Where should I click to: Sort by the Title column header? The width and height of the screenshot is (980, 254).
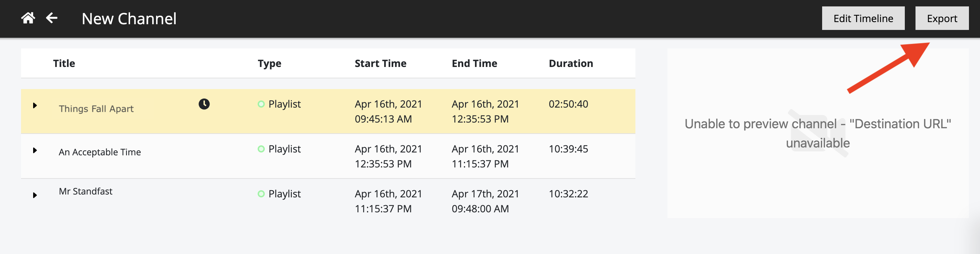(64, 63)
